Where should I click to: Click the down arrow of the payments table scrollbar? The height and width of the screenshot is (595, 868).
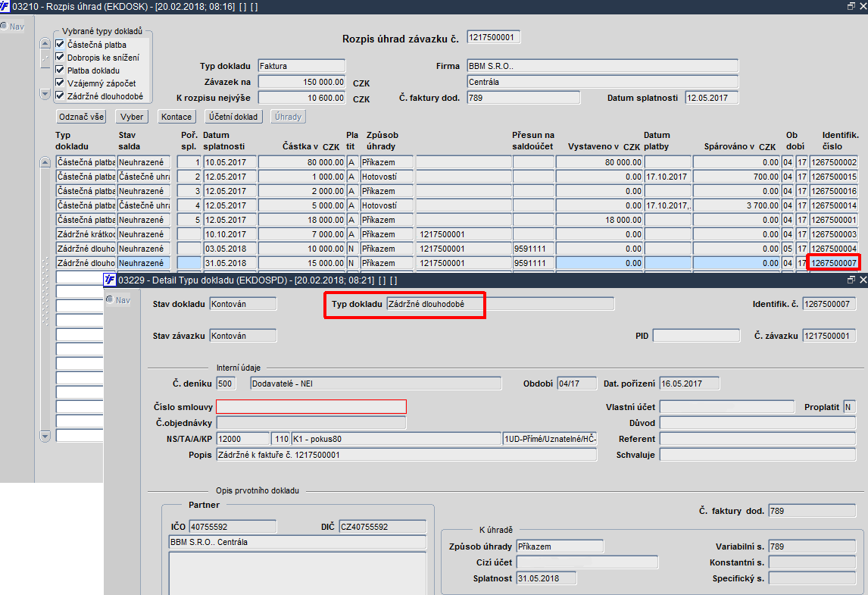45,436
